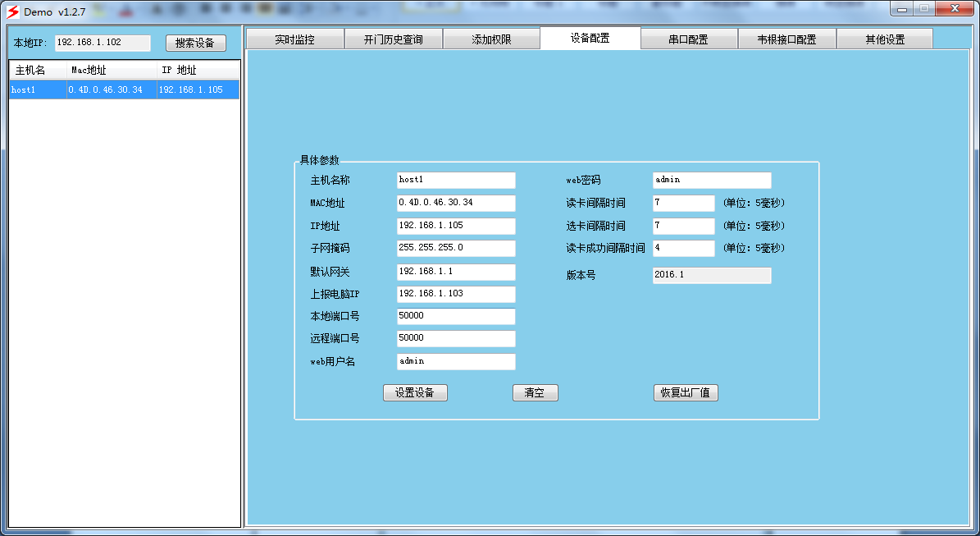Sort by Mac地址 column header
Viewport: 980px width, 536px height.
click(x=112, y=71)
